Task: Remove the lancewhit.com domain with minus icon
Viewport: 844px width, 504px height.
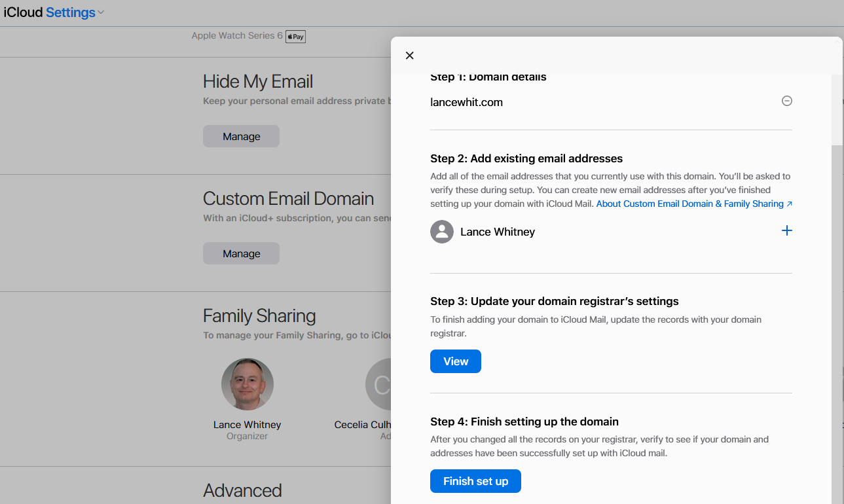Action: [787, 101]
